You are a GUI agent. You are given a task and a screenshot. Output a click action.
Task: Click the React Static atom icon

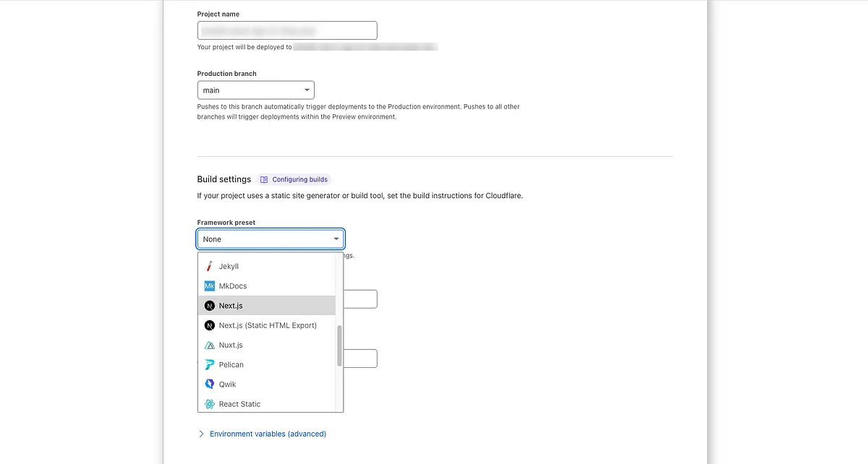pyautogui.click(x=209, y=403)
